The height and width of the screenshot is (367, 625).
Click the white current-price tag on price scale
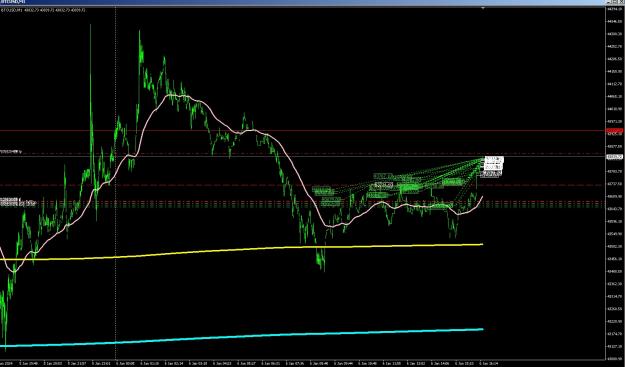point(614,157)
